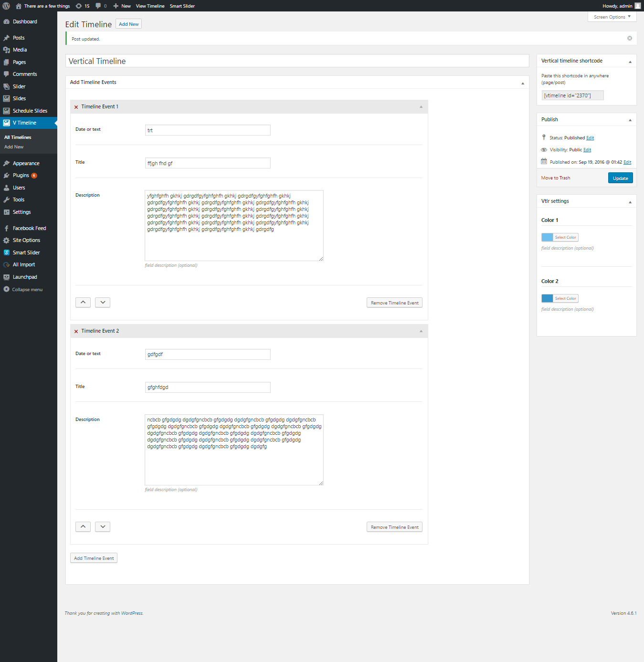Click the Update button
This screenshot has width=644, height=662.
pos(621,178)
